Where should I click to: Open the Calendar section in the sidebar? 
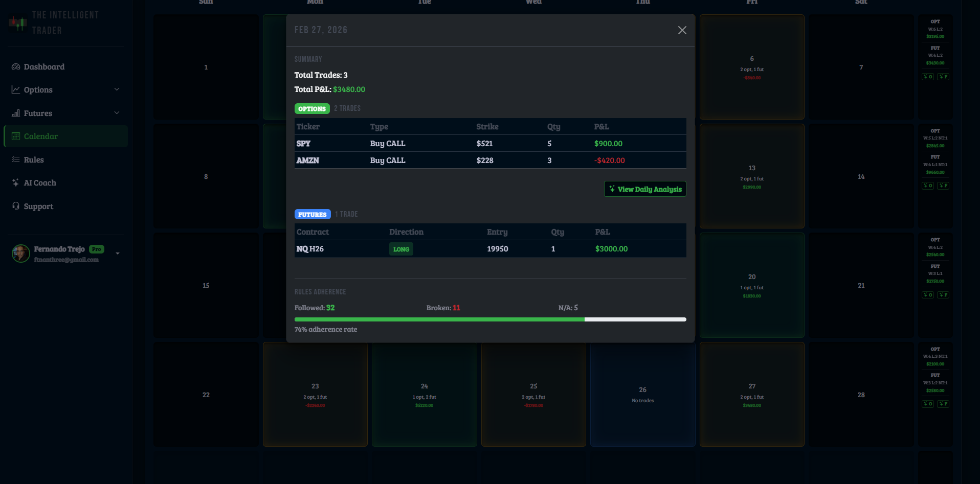[41, 136]
